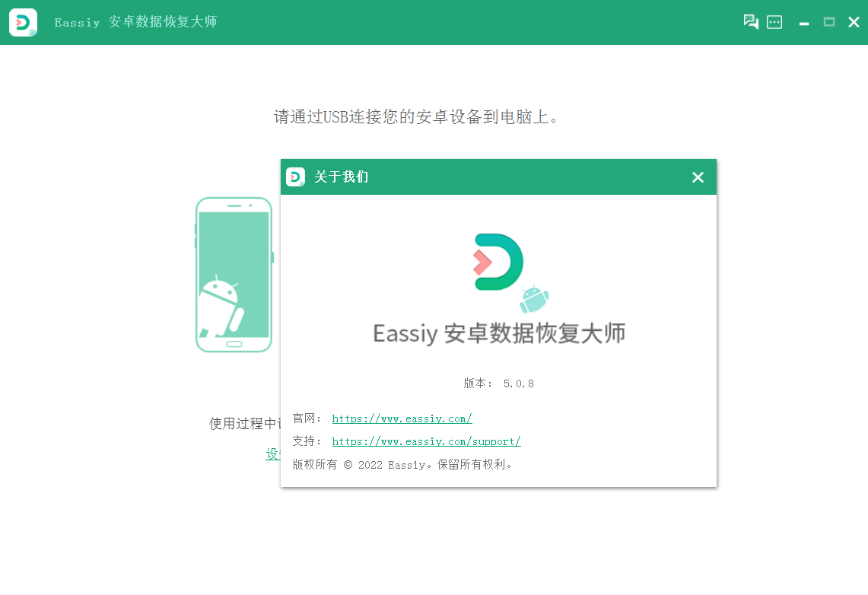Click the 请通过USB连接您的安卓设备到电脑上 instruction
Viewport: 868px width, 595px height.
(x=415, y=116)
